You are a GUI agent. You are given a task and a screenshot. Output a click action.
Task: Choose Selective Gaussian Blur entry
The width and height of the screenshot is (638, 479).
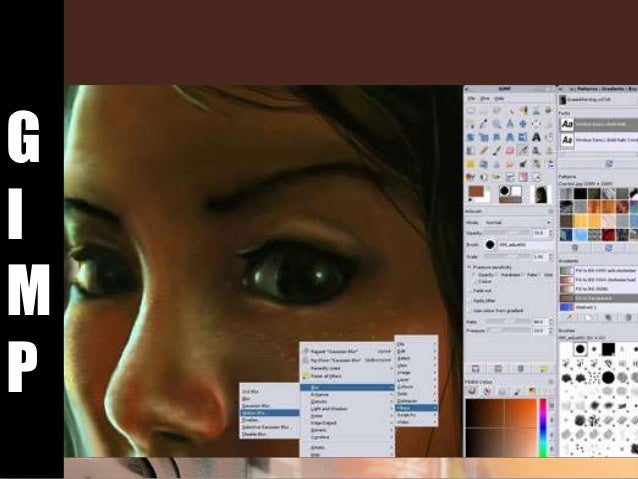click(x=269, y=427)
